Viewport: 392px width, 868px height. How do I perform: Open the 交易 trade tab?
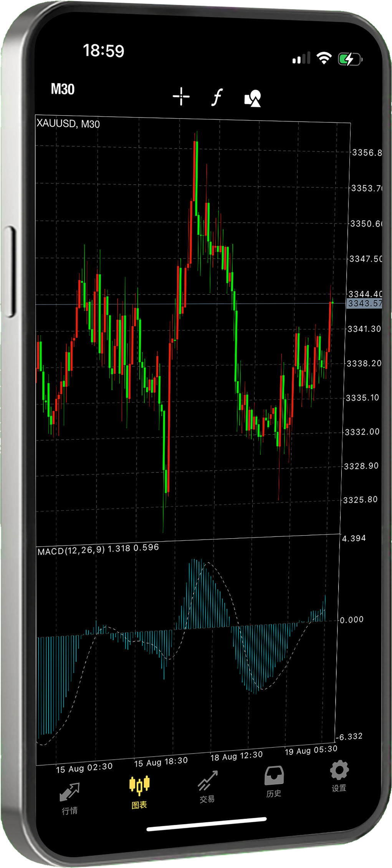click(x=207, y=787)
